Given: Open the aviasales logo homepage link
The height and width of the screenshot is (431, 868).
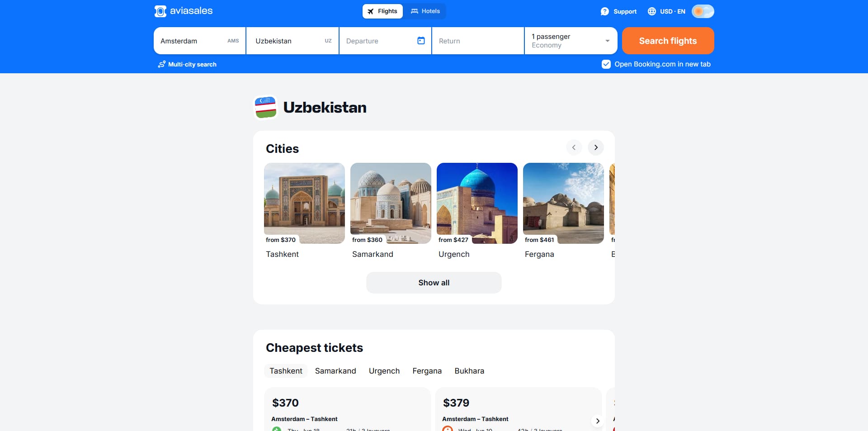Looking at the screenshot, I should coord(184,11).
